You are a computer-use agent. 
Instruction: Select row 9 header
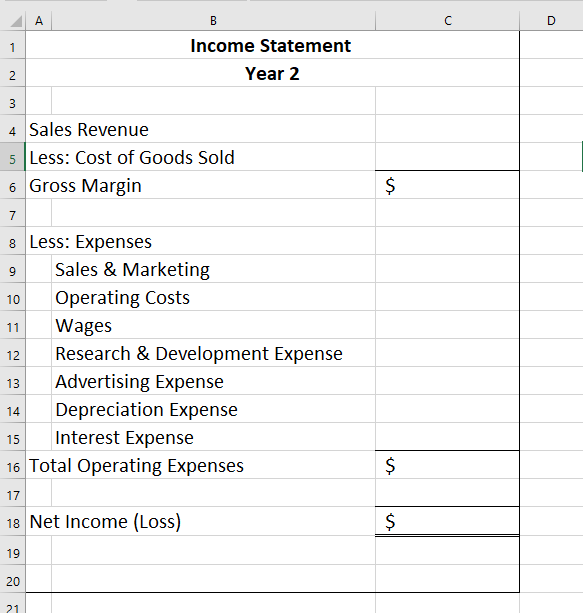point(13,269)
